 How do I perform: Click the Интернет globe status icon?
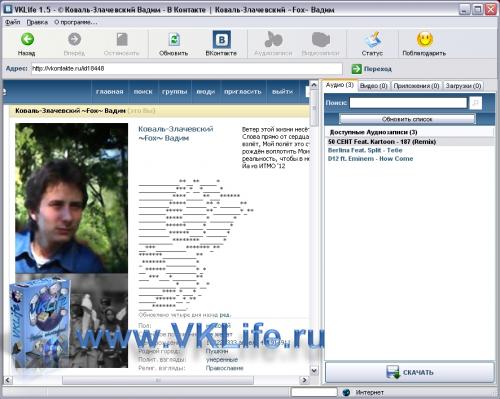[346, 392]
